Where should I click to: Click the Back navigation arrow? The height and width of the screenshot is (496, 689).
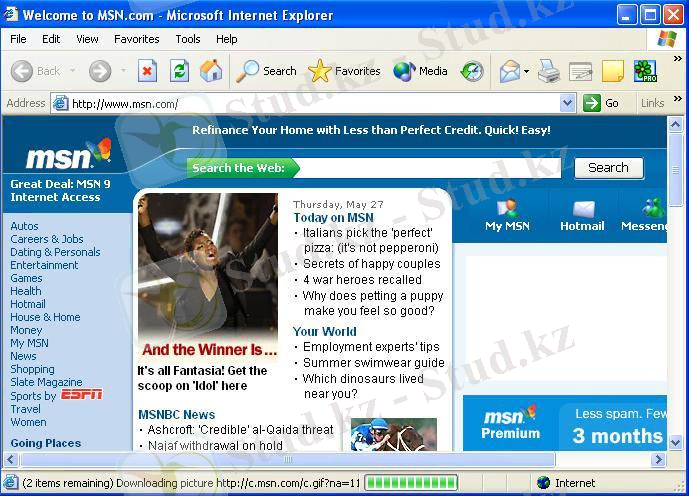pyautogui.click(x=23, y=71)
